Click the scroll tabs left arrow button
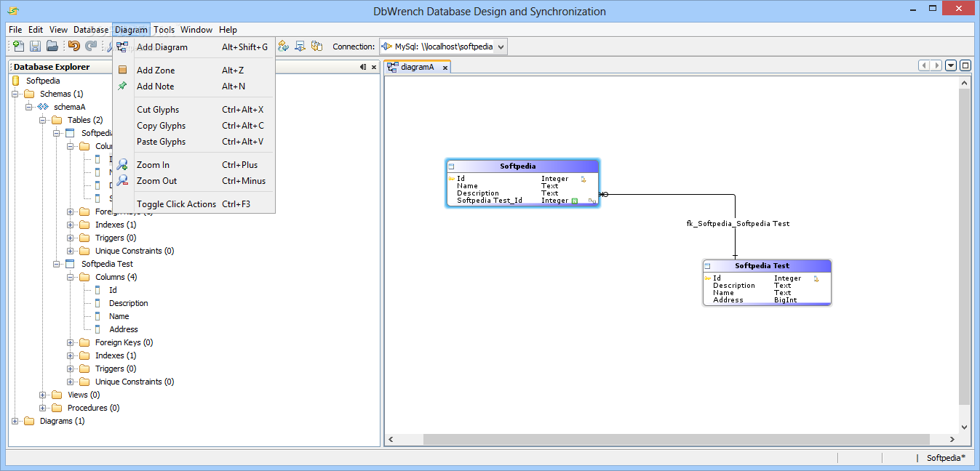 [925, 65]
